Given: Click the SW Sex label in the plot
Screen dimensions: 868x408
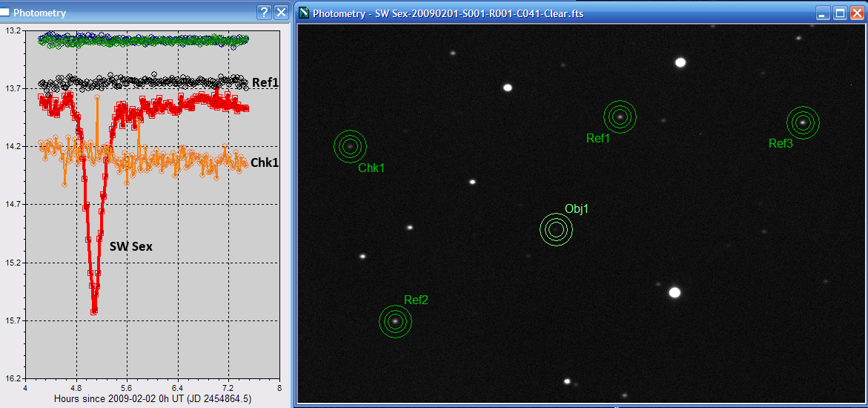Looking at the screenshot, I should click(130, 246).
